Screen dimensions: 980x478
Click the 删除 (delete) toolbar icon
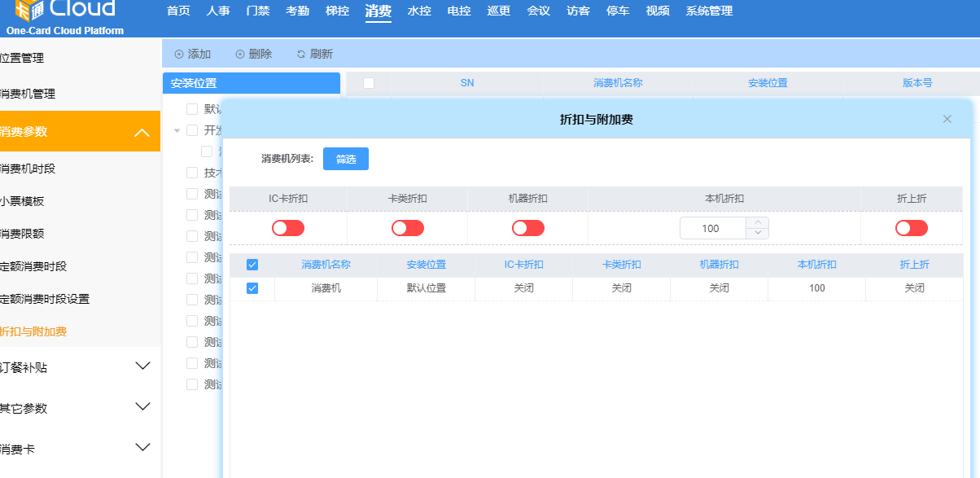point(240,55)
